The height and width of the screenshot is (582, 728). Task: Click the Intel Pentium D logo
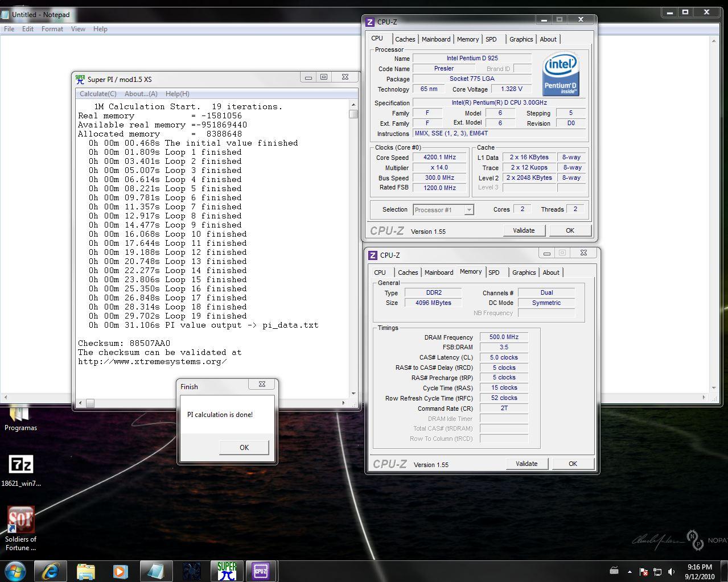[x=561, y=74]
